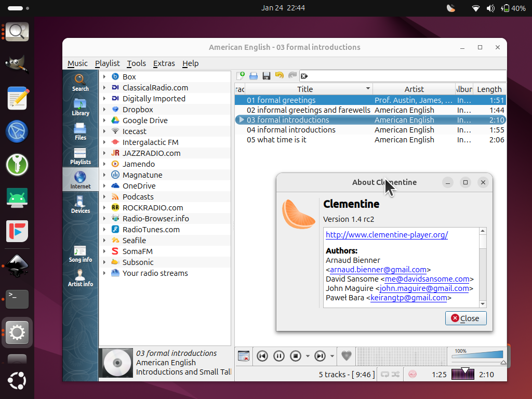The image size is (532, 399).
Task: Show the Song info sidebar tab
Action: click(80, 254)
